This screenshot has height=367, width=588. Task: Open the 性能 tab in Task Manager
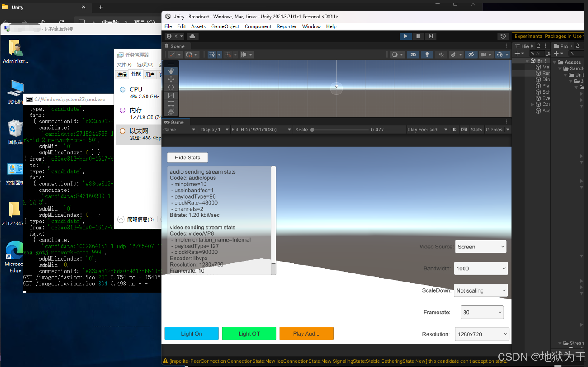click(136, 74)
